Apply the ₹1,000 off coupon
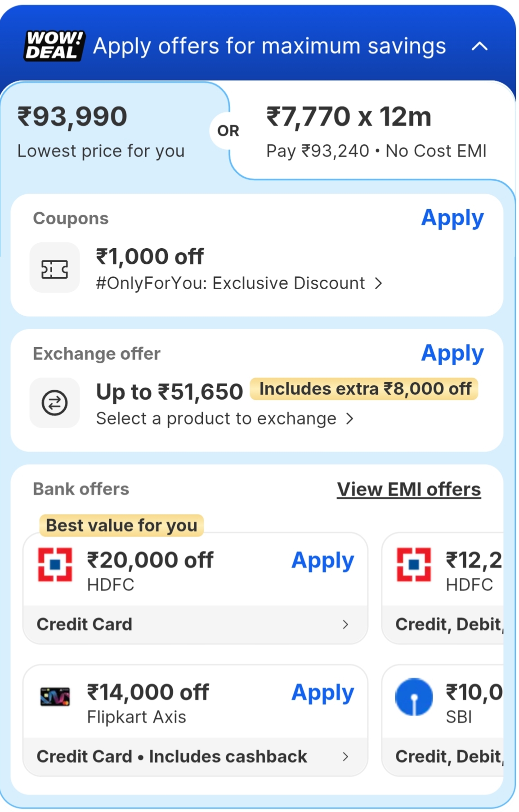 tap(452, 219)
